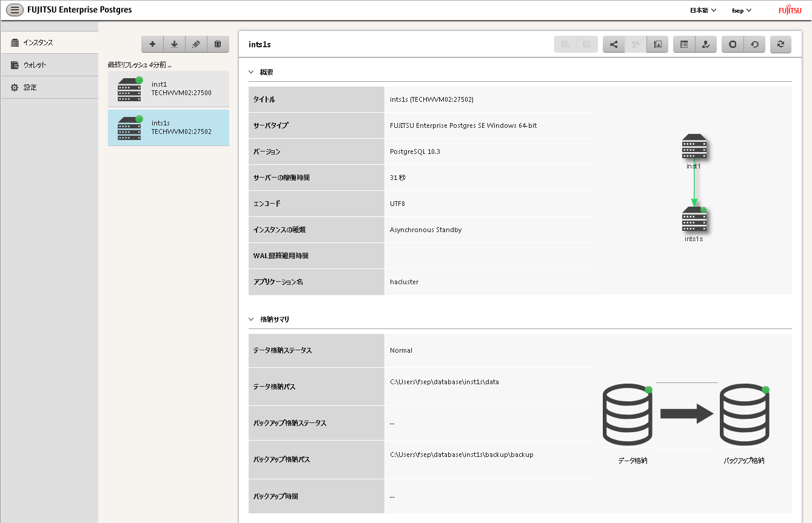The image size is (812, 523).
Task: Click the タイトル row label
Action: 263,99
